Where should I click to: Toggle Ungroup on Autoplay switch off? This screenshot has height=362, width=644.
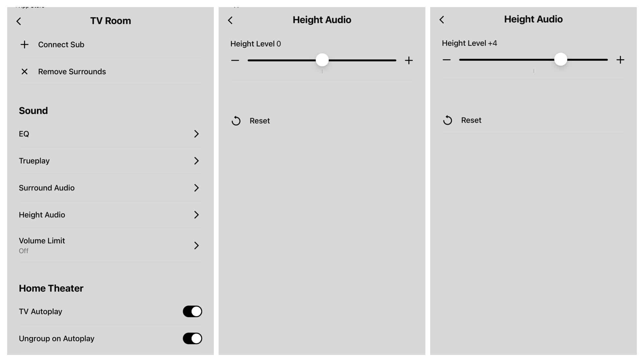pos(192,339)
